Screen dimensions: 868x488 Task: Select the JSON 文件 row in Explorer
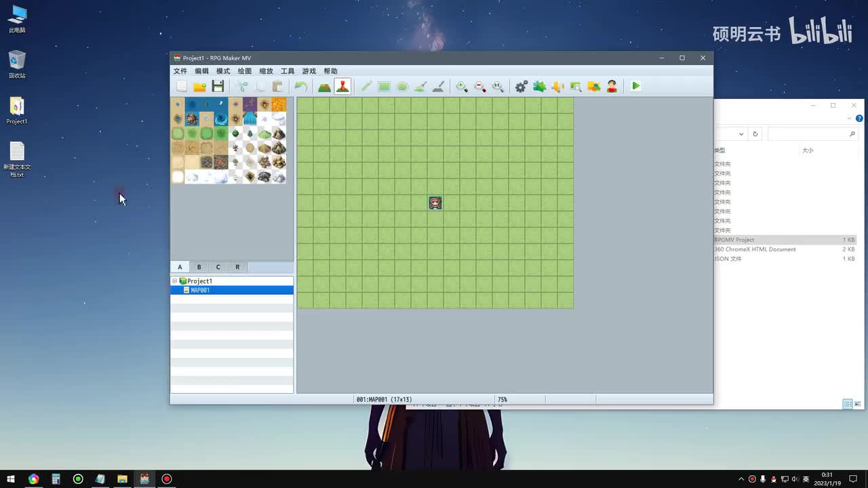point(785,259)
